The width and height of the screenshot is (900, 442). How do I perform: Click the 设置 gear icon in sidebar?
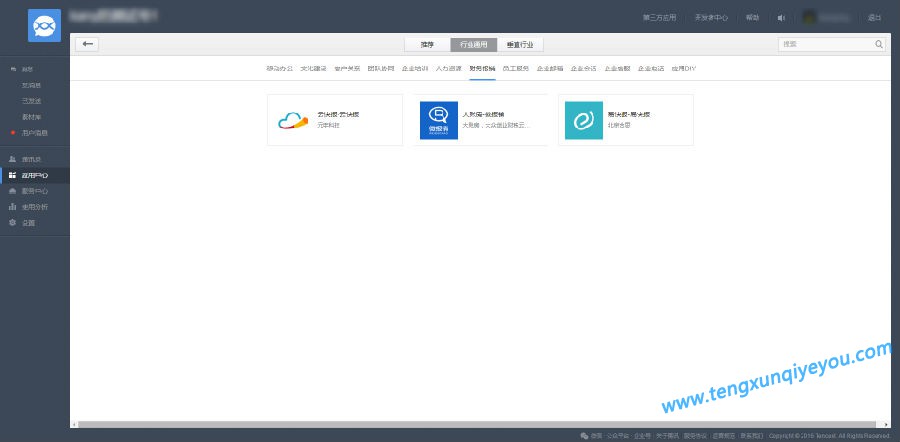coord(13,223)
